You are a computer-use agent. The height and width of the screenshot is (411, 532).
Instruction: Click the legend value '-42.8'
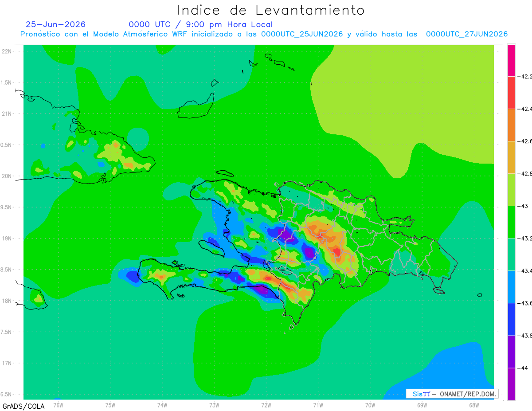[x=525, y=173]
